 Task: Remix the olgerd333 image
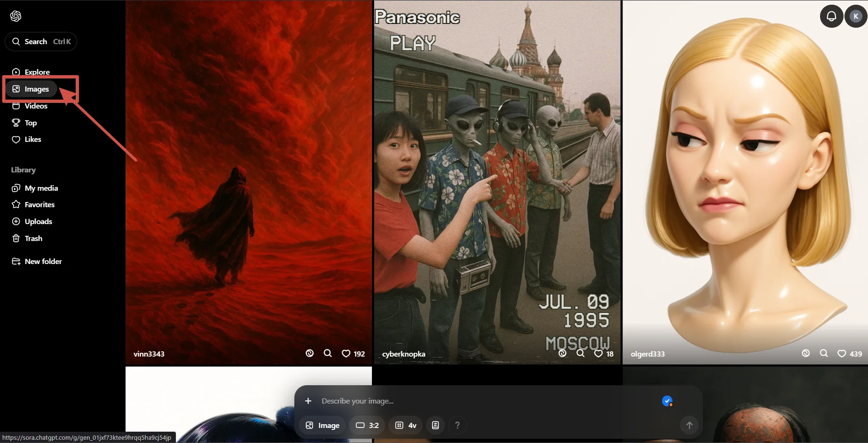(805, 353)
